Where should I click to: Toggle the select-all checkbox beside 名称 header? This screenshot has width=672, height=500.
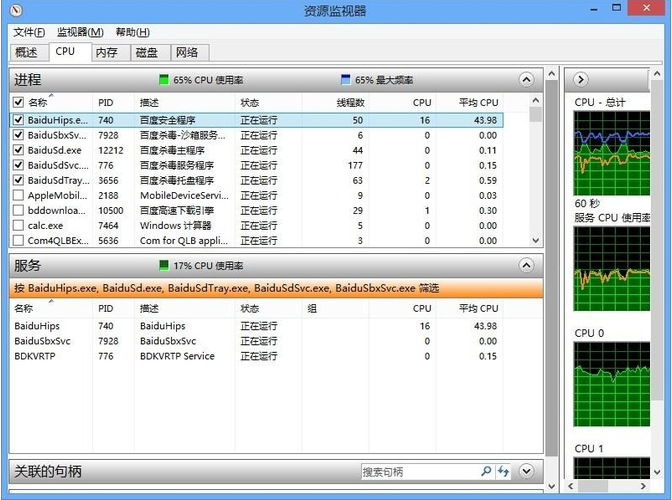(18, 102)
